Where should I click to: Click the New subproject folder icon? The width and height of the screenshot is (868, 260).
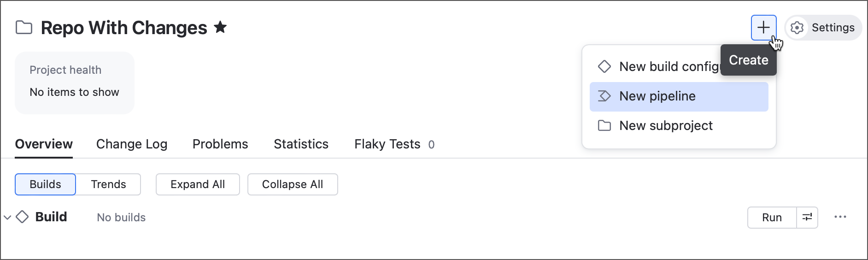point(604,126)
